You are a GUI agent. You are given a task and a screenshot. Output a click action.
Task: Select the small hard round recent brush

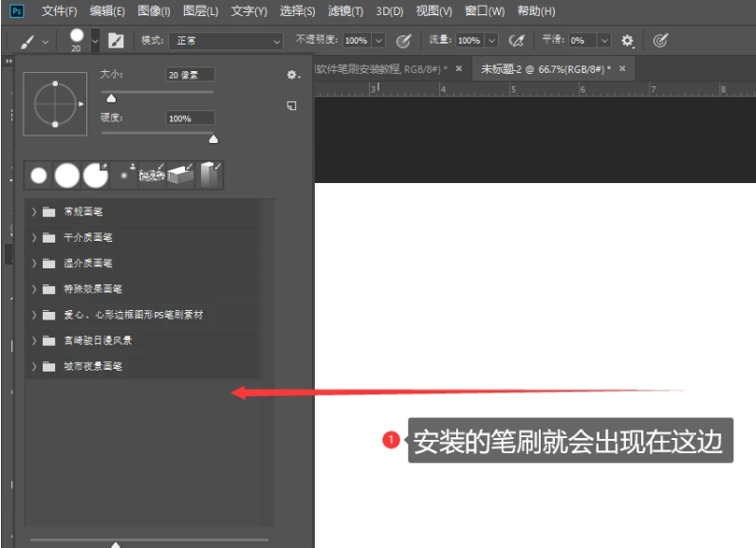pyautogui.click(x=39, y=175)
